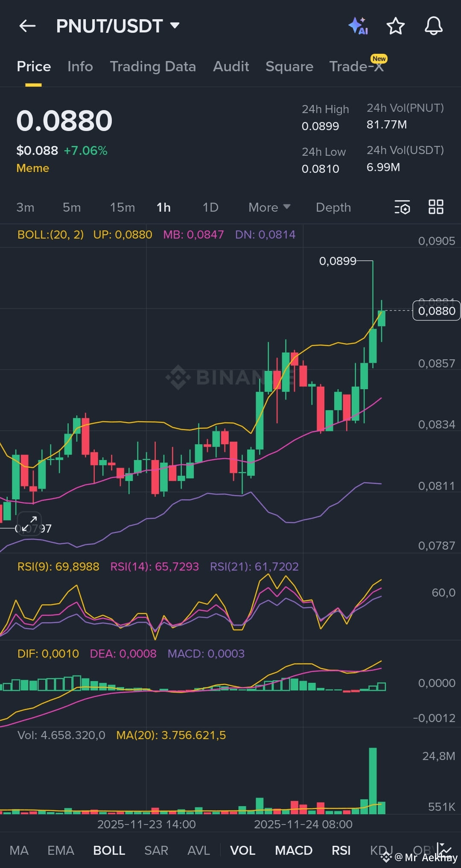
Task: Toggle the VOL sub-indicator
Action: [242, 851]
